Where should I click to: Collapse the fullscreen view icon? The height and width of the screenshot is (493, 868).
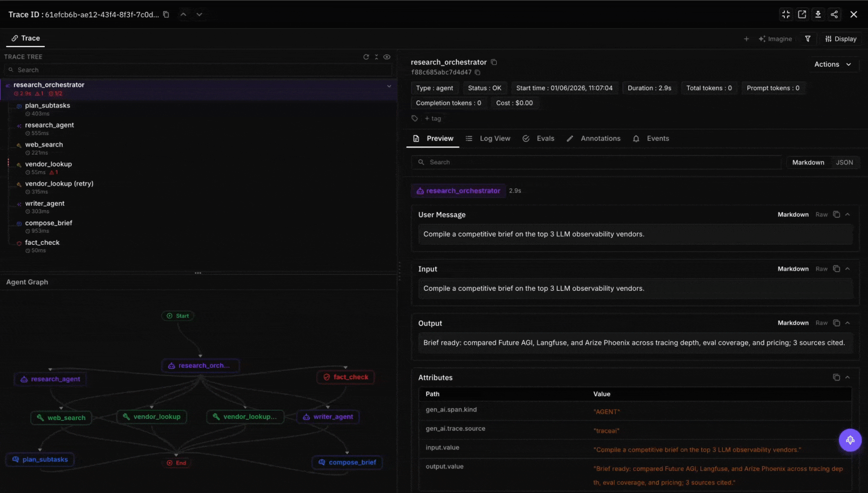[x=786, y=15]
